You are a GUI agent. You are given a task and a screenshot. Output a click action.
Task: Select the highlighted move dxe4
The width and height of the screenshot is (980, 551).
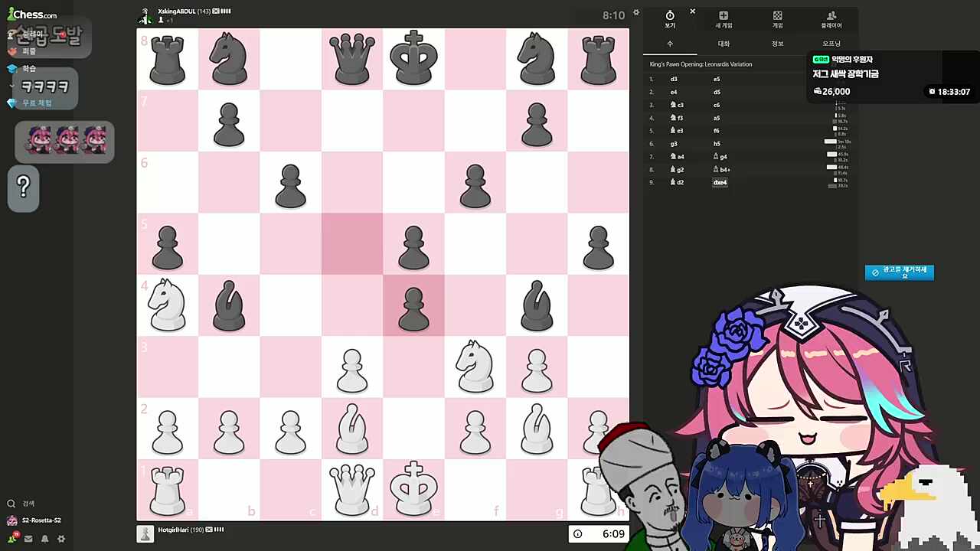point(720,182)
